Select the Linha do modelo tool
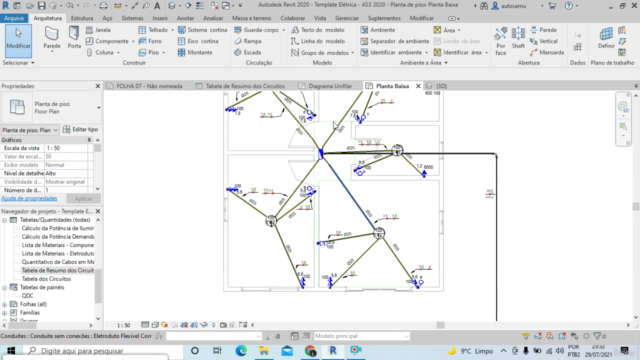Image resolution: width=640 pixels, height=360 pixels. (x=318, y=41)
